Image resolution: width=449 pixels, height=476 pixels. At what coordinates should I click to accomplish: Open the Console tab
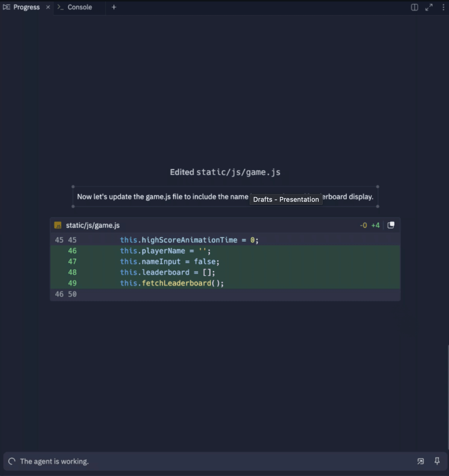[79, 7]
